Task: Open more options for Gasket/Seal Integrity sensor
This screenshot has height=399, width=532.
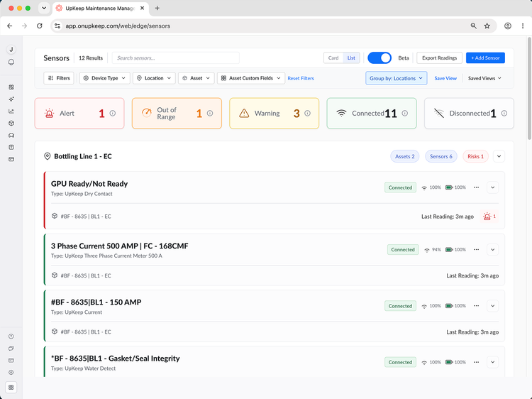Action: coord(477,362)
